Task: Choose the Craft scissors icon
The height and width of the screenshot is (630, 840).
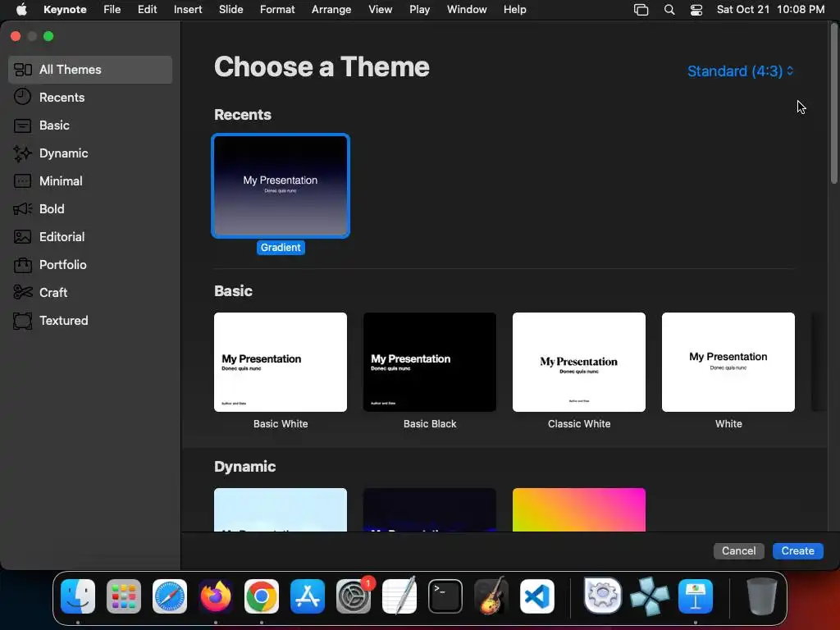Action: pos(22,293)
